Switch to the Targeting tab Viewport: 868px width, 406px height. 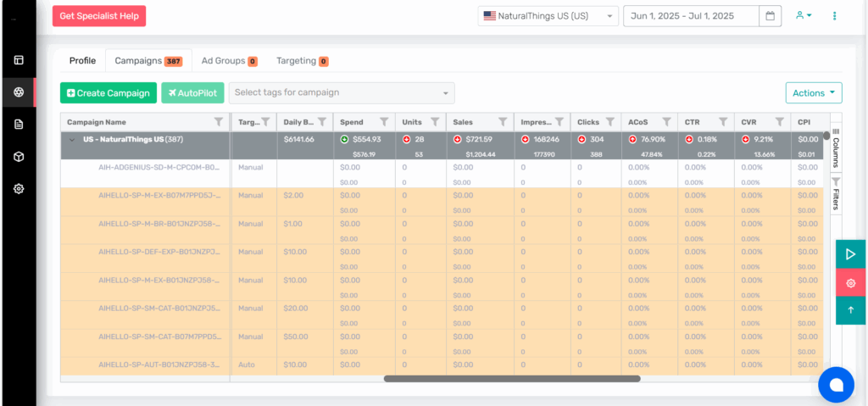point(303,61)
